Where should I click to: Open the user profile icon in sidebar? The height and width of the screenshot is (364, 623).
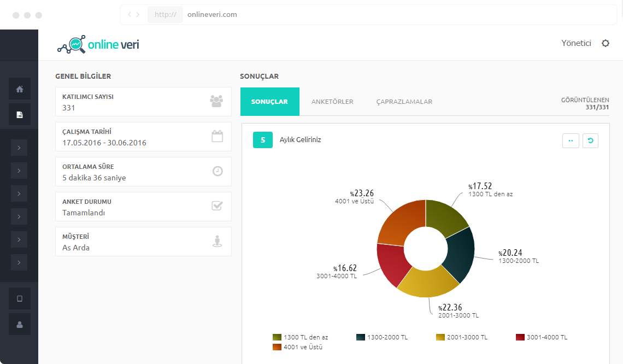(20, 324)
